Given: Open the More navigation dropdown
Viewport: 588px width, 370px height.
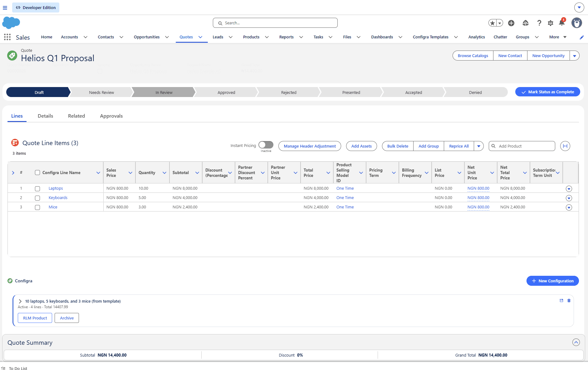Looking at the screenshot, I should pyautogui.click(x=558, y=37).
